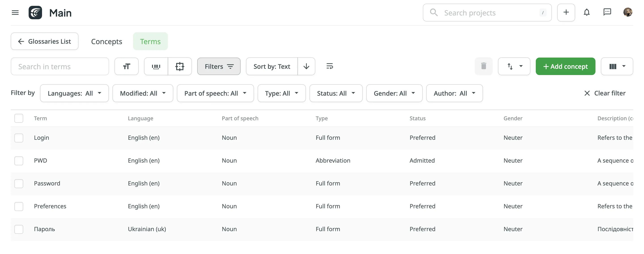Switch to the Concepts tab
The width and height of the screenshot is (644, 254).
[106, 41]
